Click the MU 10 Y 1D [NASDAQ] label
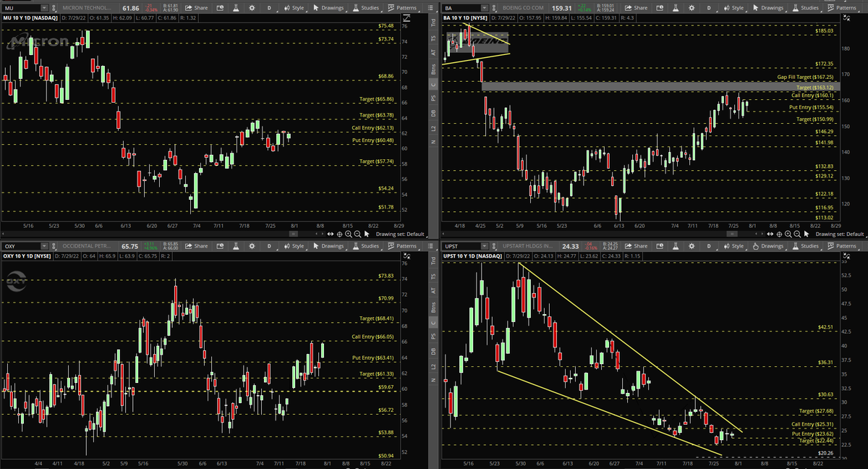The height and width of the screenshot is (469, 868). pyautogui.click(x=30, y=17)
